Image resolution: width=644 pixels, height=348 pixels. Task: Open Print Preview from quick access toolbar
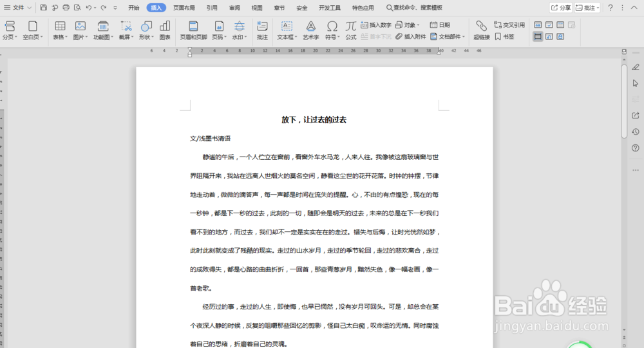point(77,7)
